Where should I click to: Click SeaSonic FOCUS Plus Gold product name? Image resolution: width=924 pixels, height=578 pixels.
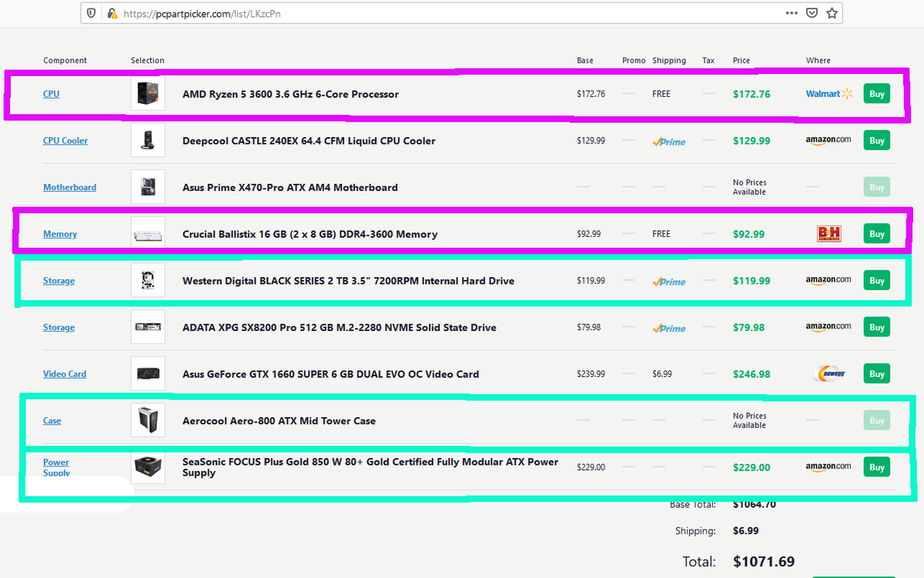tap(370, 467)
